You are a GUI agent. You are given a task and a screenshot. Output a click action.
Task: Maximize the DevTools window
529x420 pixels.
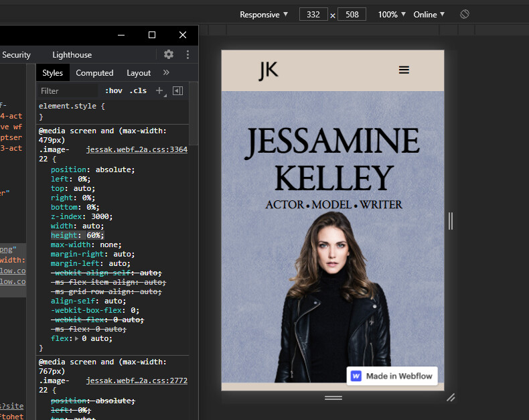[x=152, y=35]
